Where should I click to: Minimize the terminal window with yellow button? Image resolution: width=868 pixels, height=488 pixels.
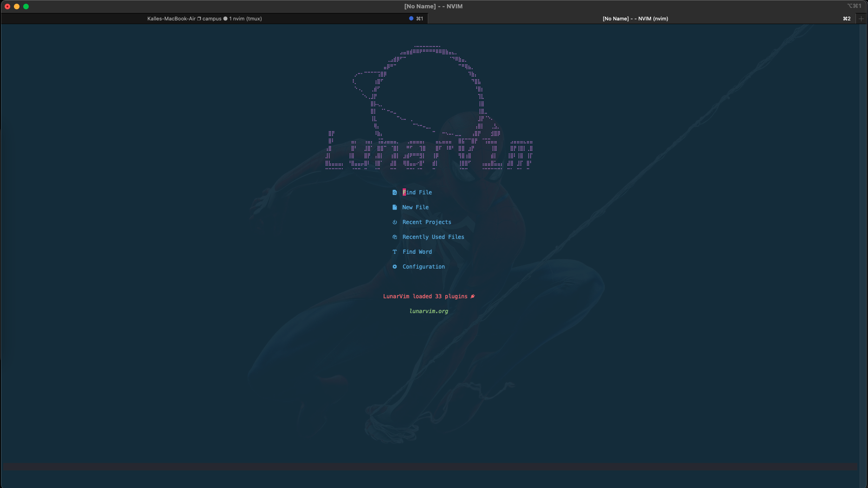pyautogui.click(x=17, y=6)
